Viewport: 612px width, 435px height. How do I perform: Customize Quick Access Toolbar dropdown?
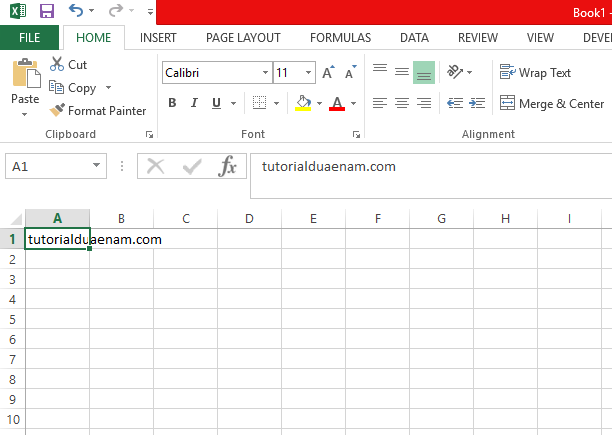[x=150, y=12]
